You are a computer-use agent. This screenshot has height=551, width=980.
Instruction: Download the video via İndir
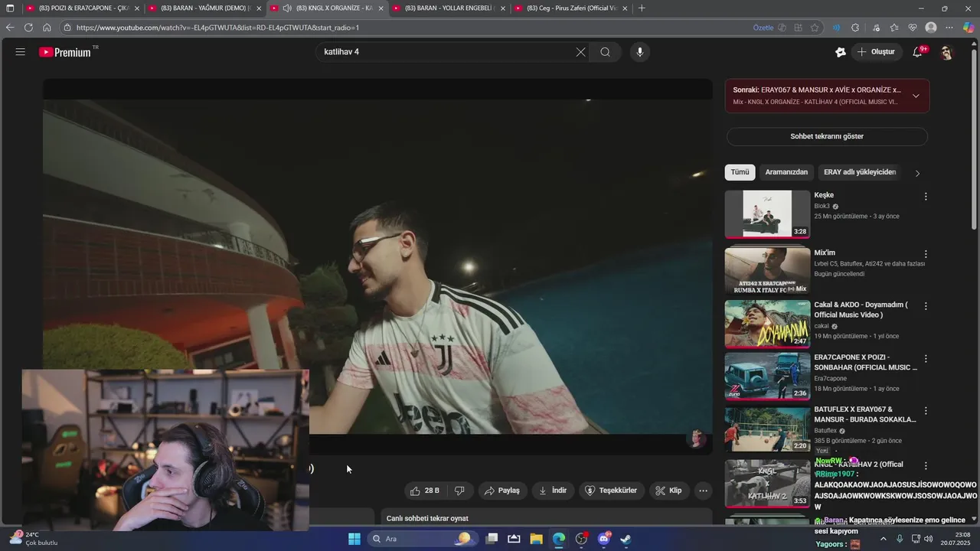coord(553,491)
